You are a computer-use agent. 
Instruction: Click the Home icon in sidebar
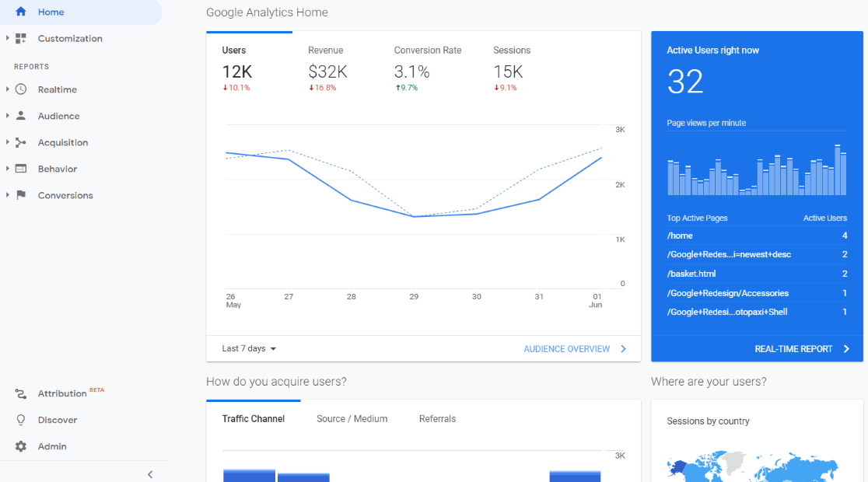tap(20, 12)
